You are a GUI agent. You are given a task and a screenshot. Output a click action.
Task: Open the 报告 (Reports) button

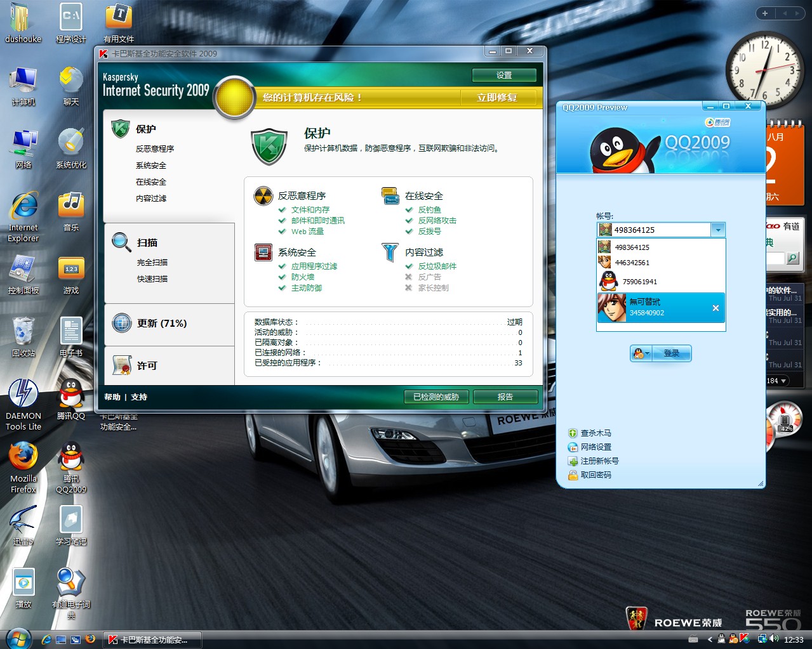[x=505, y=397]
